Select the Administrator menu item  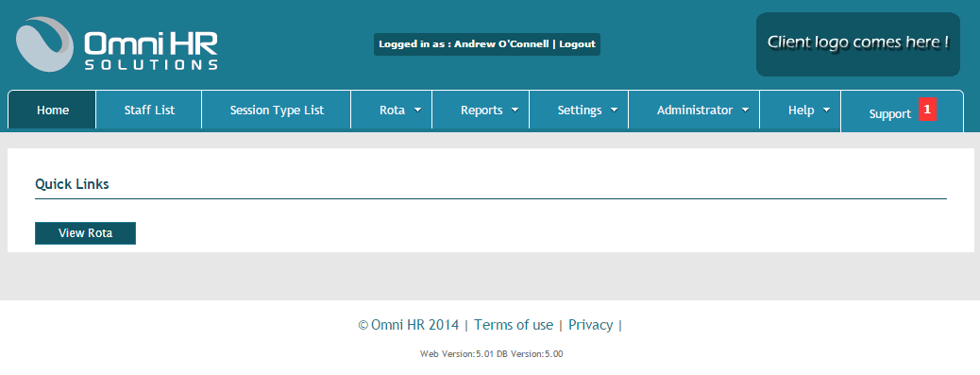(694, 110)
